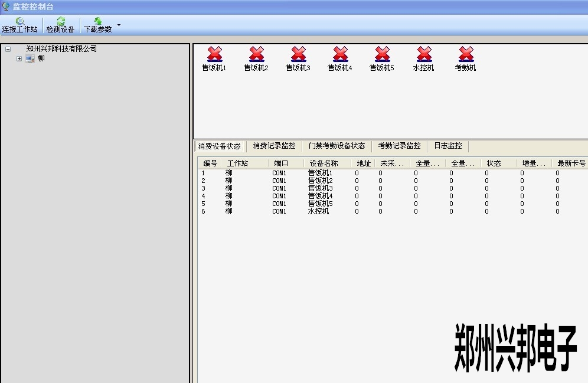
Task: Click 柳 workstation cell in row 6
Action: tap(228, 211)
